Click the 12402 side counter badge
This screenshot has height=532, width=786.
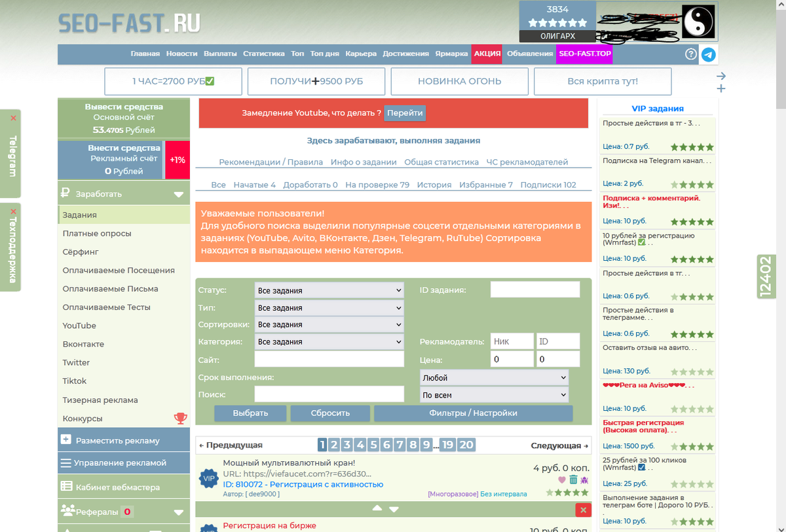[x=766, y=276]
